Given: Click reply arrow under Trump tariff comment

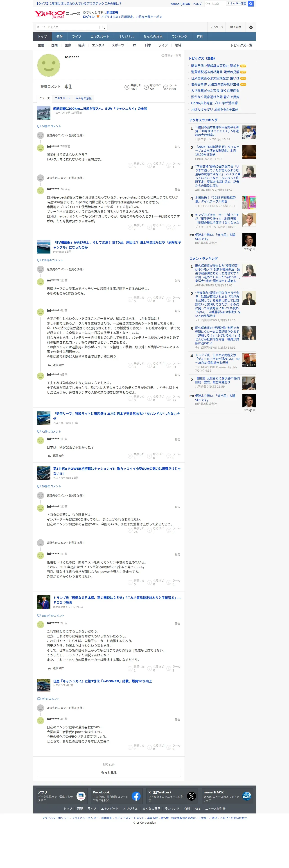Looking at the screenshot, I should [56, 668].
